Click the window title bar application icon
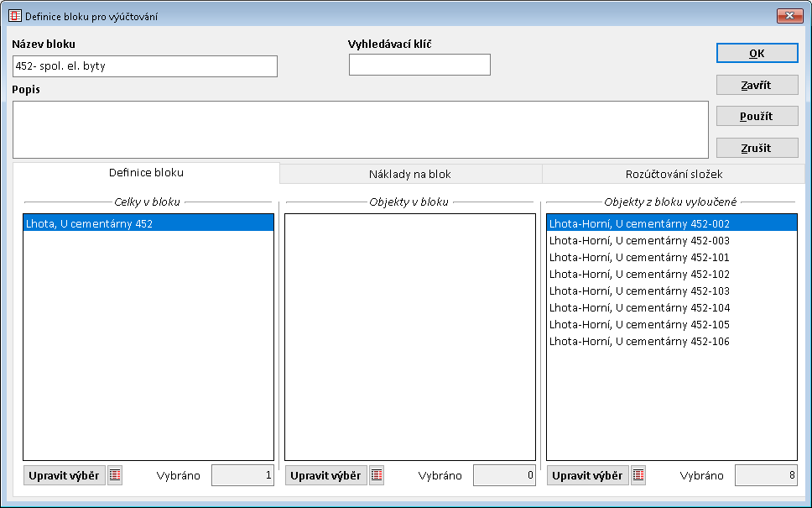Screen dimensions: 812x508 14,16
